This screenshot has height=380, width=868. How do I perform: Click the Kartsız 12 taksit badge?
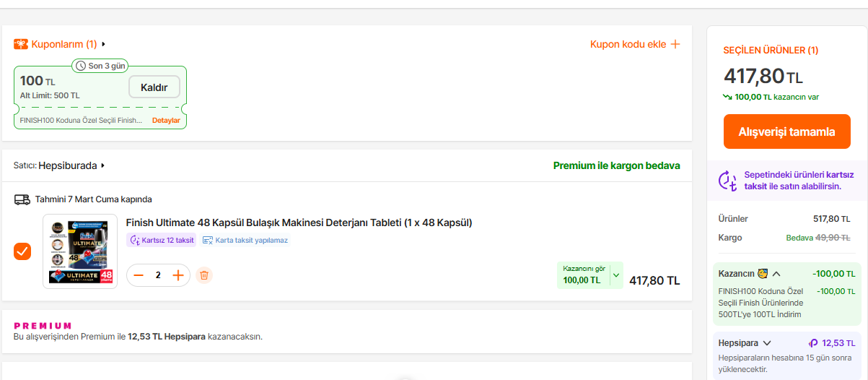tap(162, 240)
